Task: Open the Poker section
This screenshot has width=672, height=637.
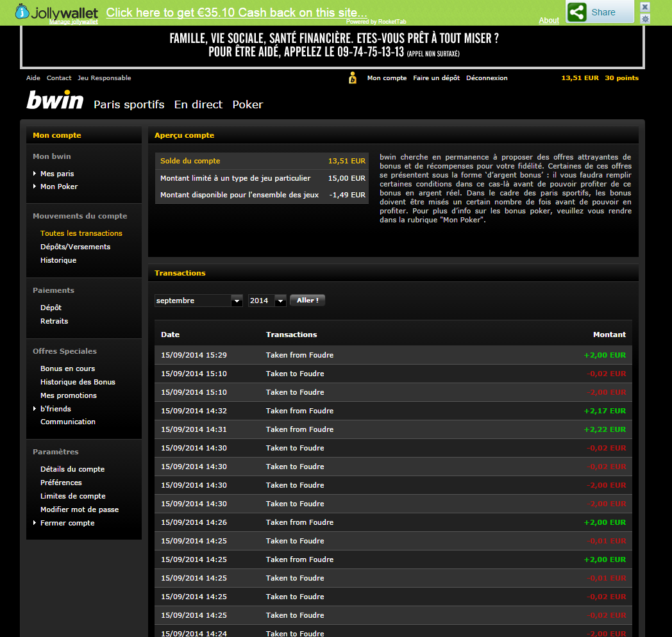Action: [x=248, y=104]
